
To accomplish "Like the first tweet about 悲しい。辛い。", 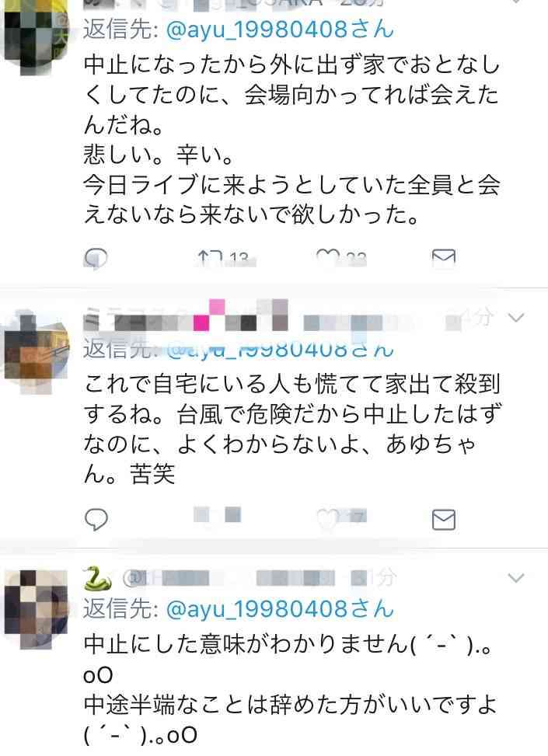I will pyautogui.click(x=328, y=258).
